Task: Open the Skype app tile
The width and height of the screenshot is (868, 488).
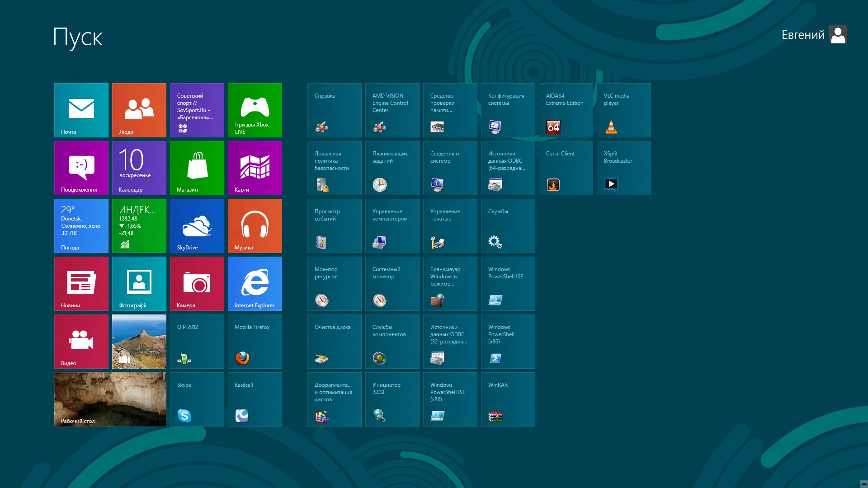Action: coord(197,399)
